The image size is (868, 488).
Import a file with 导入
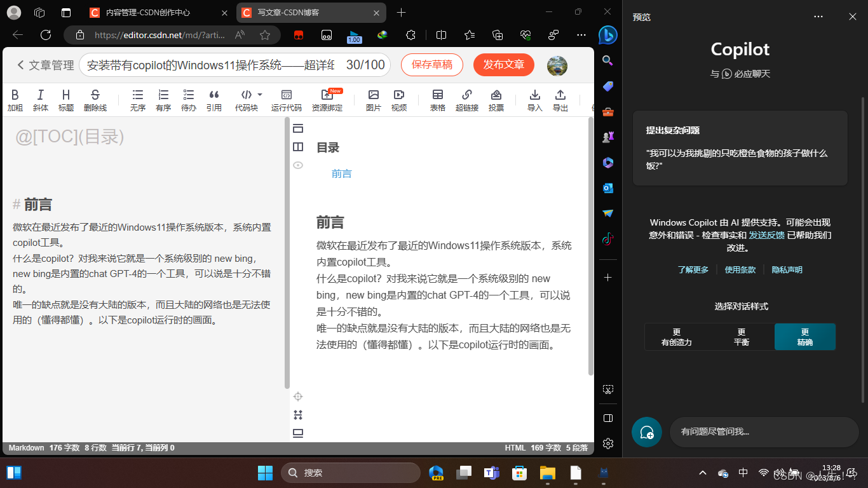[535, 100]
